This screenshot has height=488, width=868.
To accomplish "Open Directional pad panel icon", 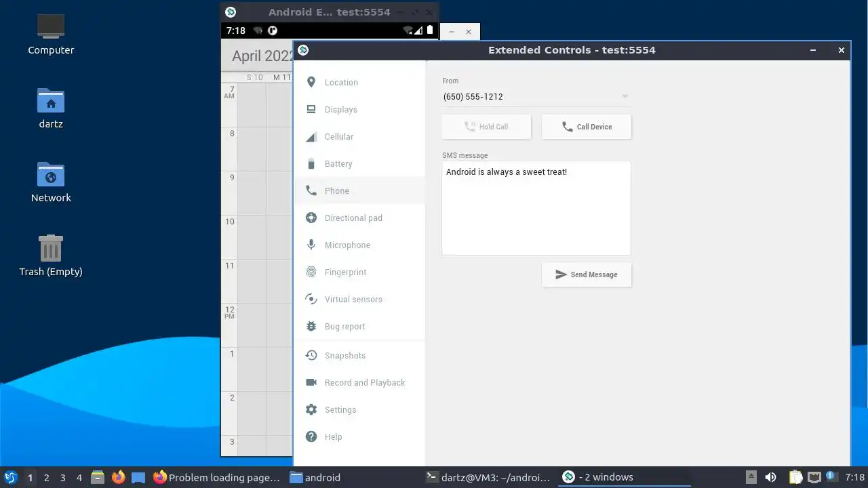I will (x=311, y=218).
